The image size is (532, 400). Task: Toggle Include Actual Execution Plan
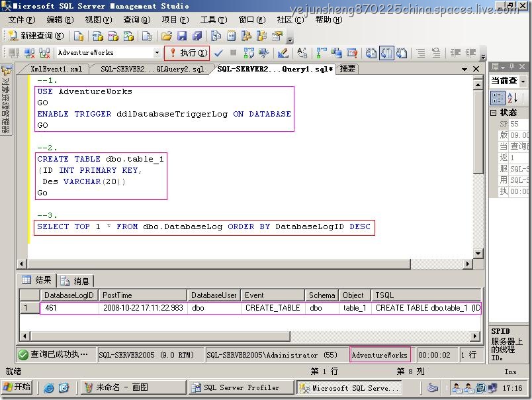pos(322,53)
